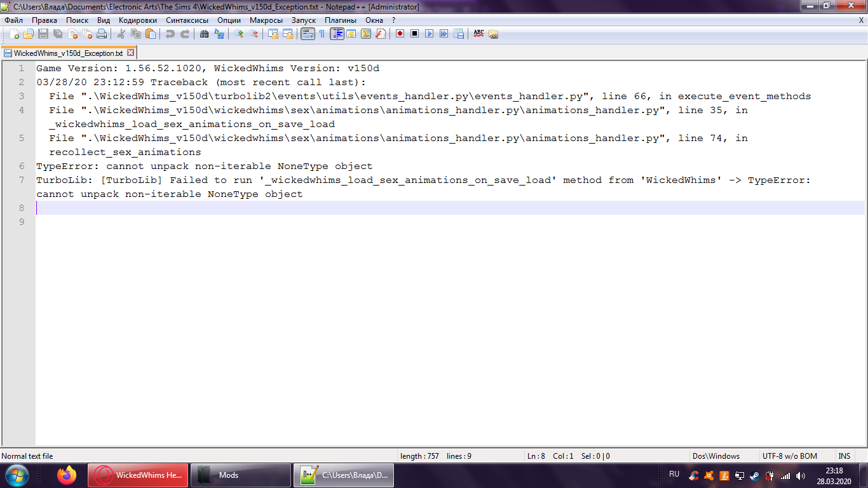Open the Окна menu

tap(374, 20)
